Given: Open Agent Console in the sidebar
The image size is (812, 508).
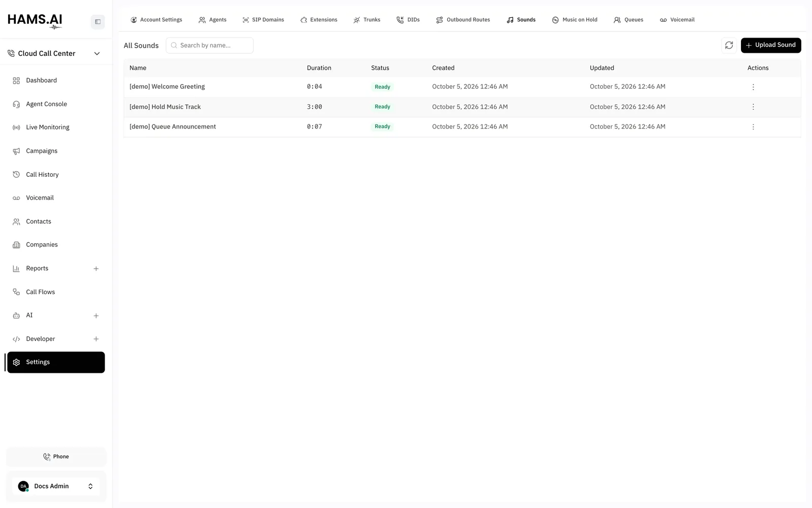Looking at the screenshot, I should (56, 104).
